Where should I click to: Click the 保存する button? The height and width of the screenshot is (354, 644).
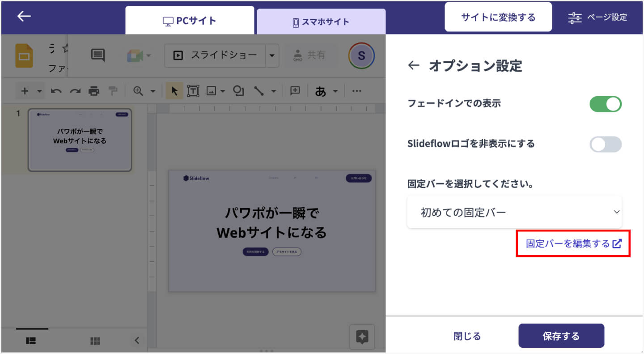click(561, 336)
